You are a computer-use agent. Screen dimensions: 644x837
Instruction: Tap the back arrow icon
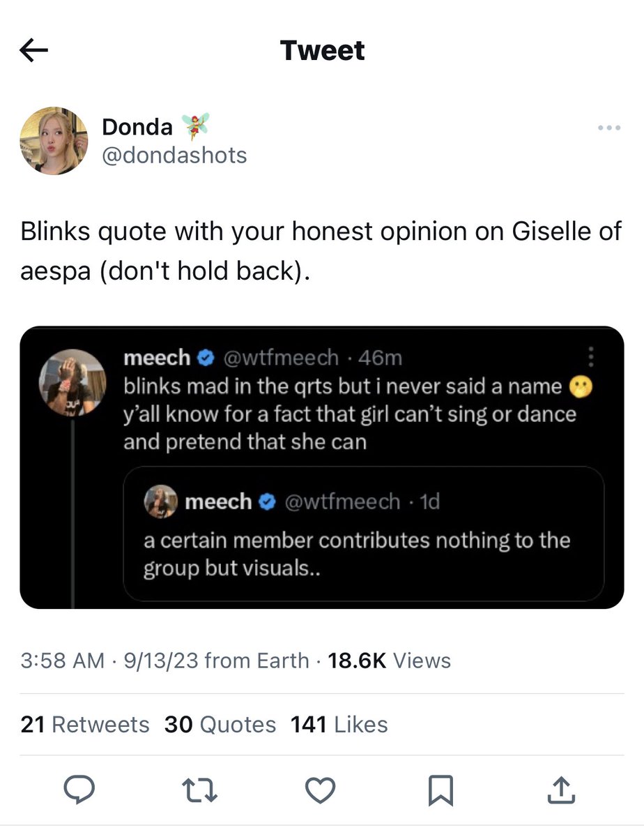[x=34, y=50]
